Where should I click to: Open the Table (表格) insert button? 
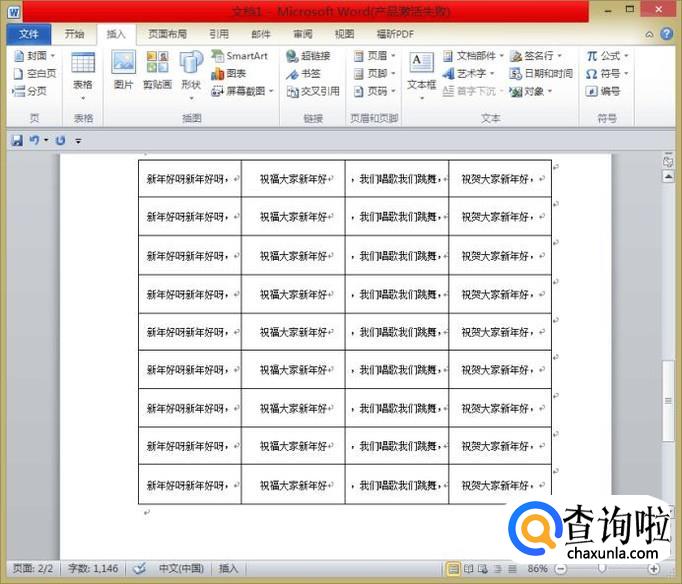[83, 76]
